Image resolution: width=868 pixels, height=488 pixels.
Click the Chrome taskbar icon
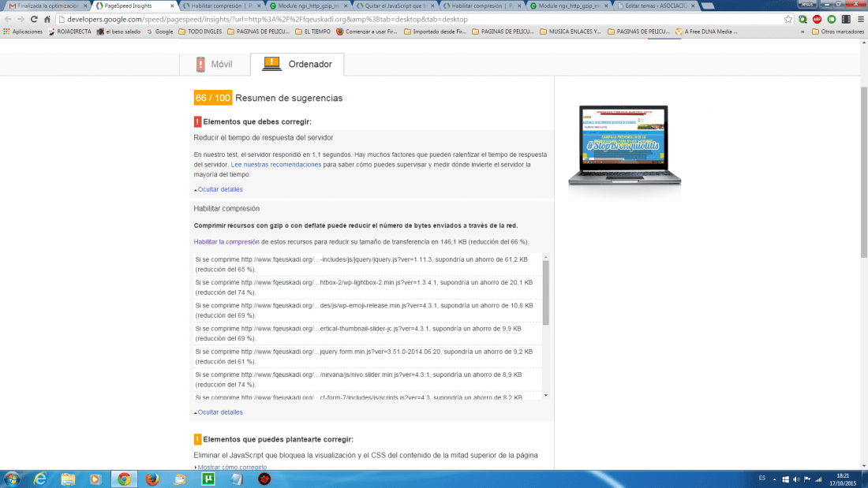pyautogui.click(x=124, y=479)
